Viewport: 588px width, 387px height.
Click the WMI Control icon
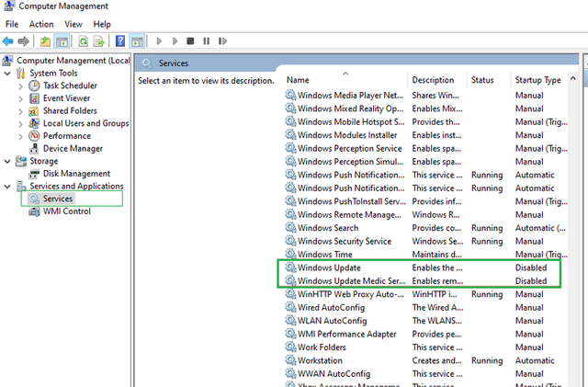(34, 211)
